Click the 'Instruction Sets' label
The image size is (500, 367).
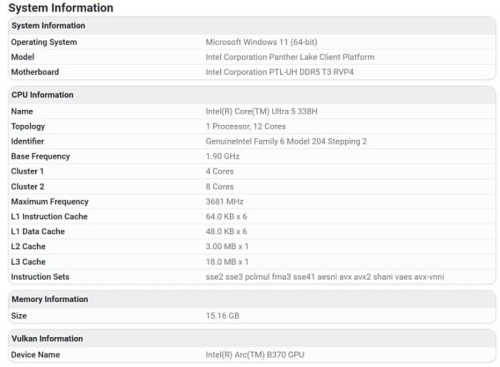click(40, 277)
